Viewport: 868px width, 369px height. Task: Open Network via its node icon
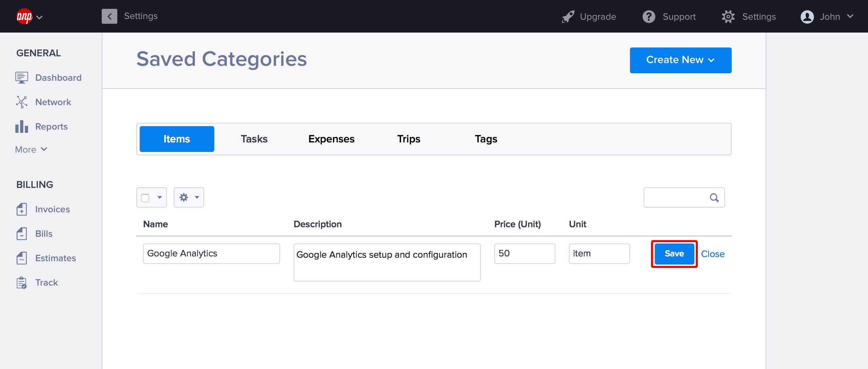tap(22, 102)
